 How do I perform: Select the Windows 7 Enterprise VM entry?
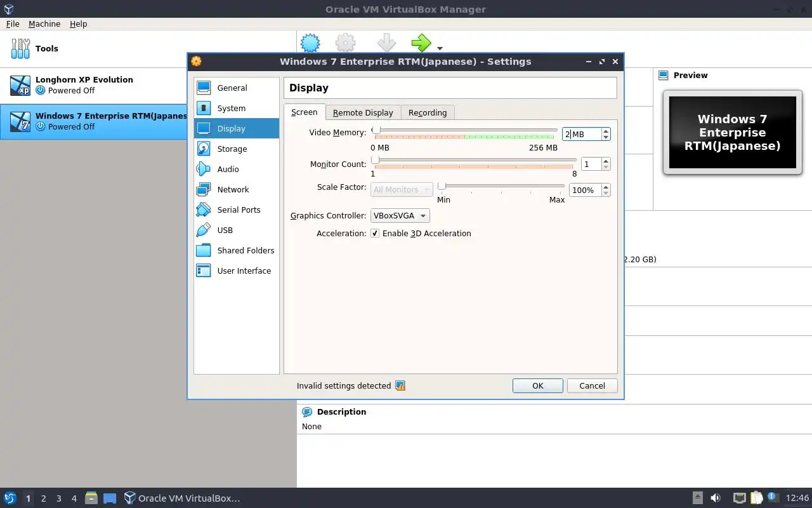click(x=93, y=121)
